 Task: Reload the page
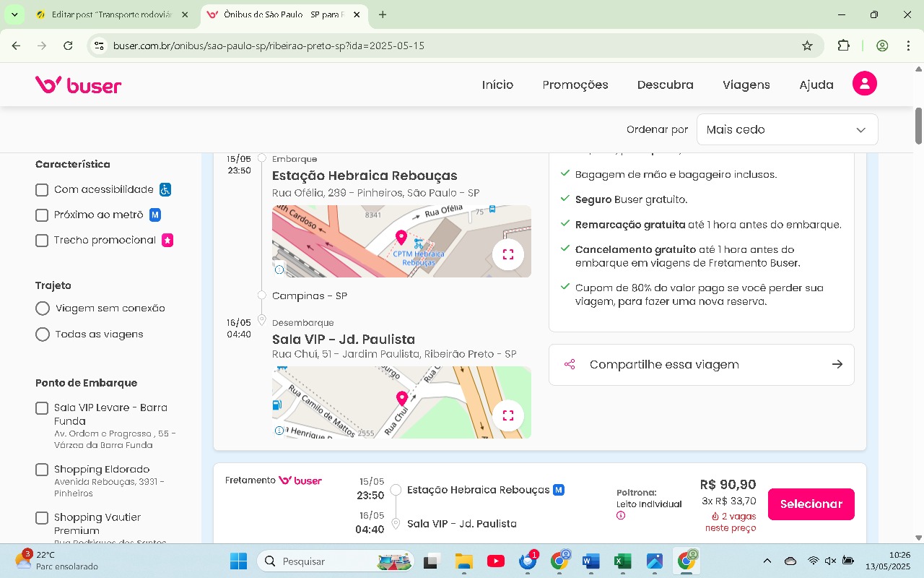tap(68, 46)
